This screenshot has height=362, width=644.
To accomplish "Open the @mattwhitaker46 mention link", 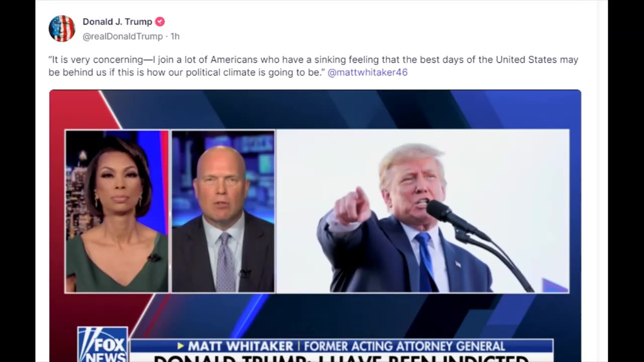I will click(x=367, y=72).
